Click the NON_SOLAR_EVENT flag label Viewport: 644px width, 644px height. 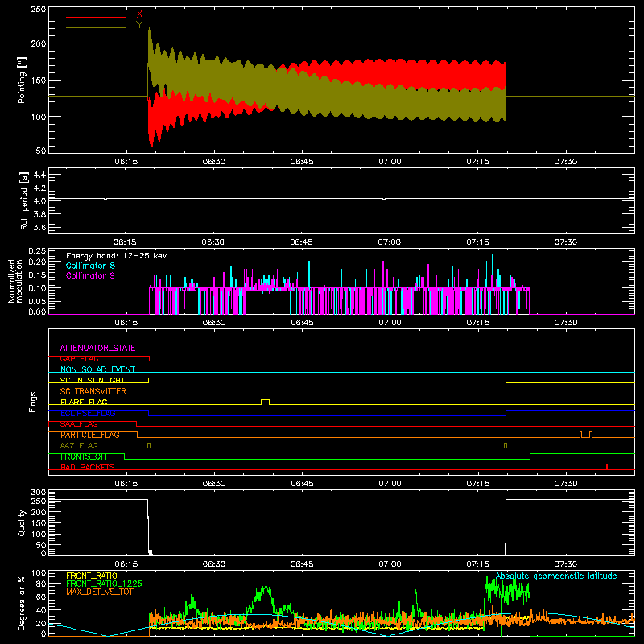point(97,369)
